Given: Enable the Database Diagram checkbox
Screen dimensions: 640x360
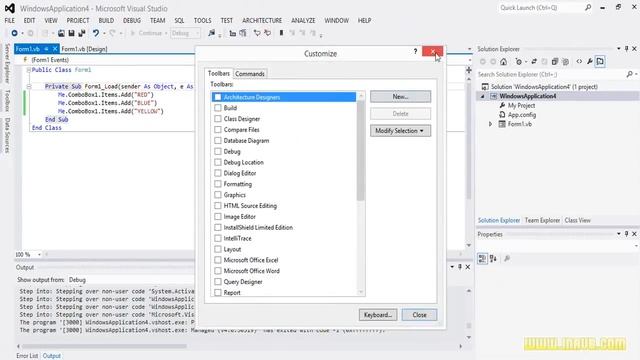Looking at the screenshot, I should point(218,140).
